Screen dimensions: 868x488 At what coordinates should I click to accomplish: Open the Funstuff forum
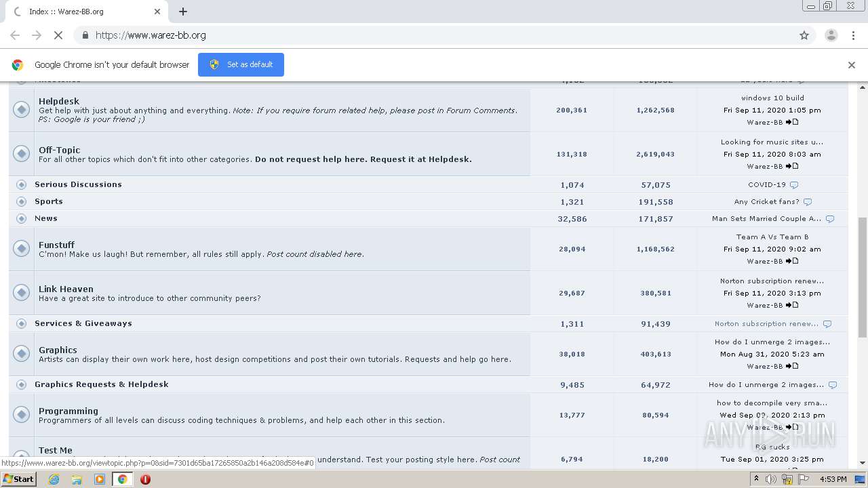56,245
